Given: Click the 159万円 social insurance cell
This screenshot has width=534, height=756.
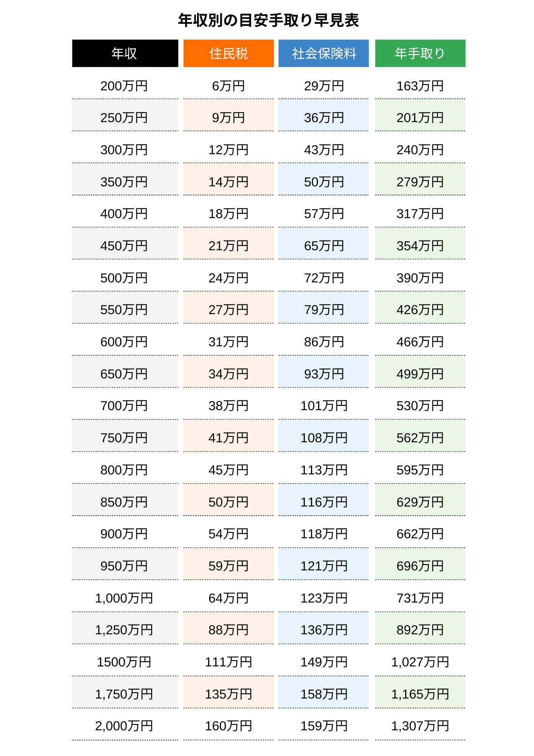Looking at the screenshot, I should point(324,726).
